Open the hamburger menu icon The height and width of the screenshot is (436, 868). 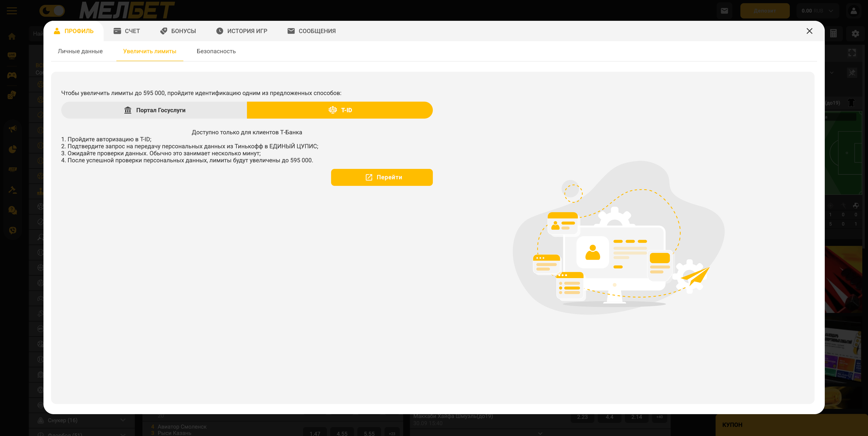pos(12,11)
